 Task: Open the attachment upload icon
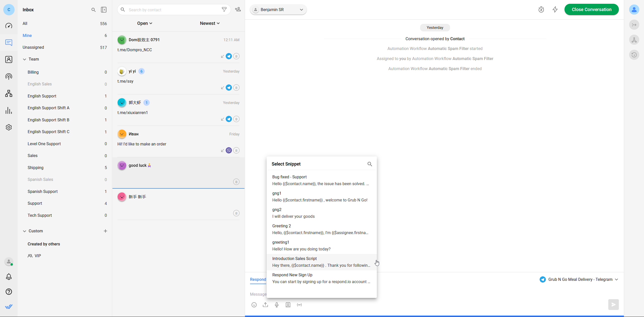click(265, 305)
